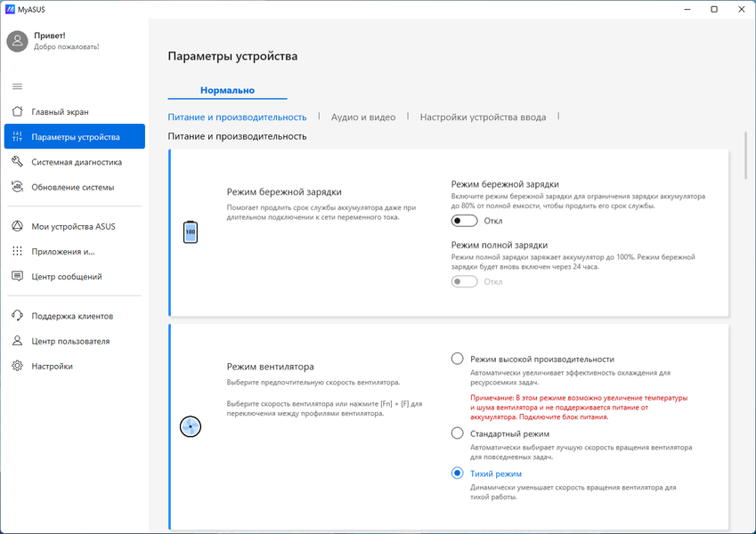The height and width of the screenshot is (534, 756).
Task: Select Стандартный режим fan option
Action: click(458, 433)
